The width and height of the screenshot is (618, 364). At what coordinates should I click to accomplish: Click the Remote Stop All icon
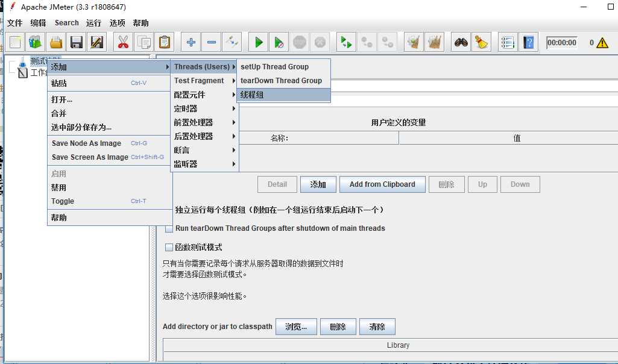point(367,42)
